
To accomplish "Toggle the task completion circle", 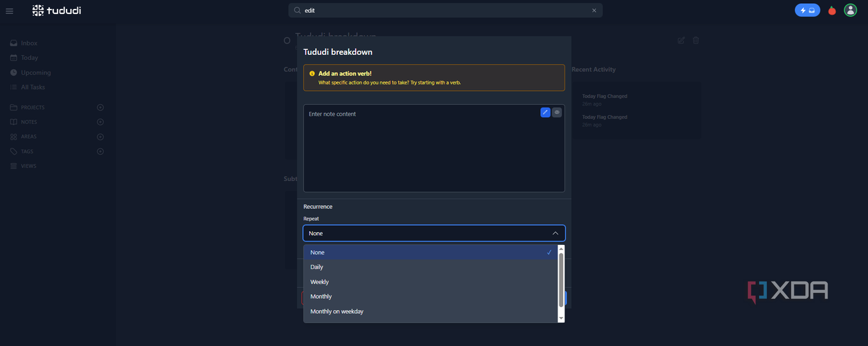I will coord(287,40).
